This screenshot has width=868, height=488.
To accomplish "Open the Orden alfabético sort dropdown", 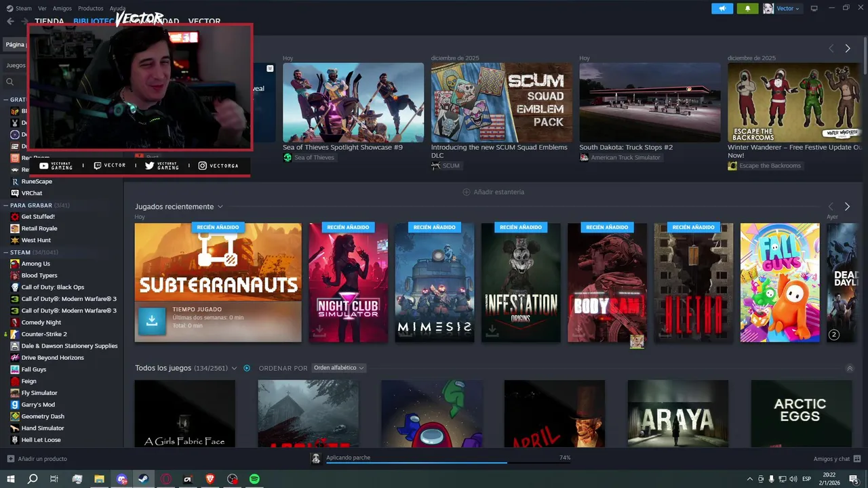I will 338,368.
